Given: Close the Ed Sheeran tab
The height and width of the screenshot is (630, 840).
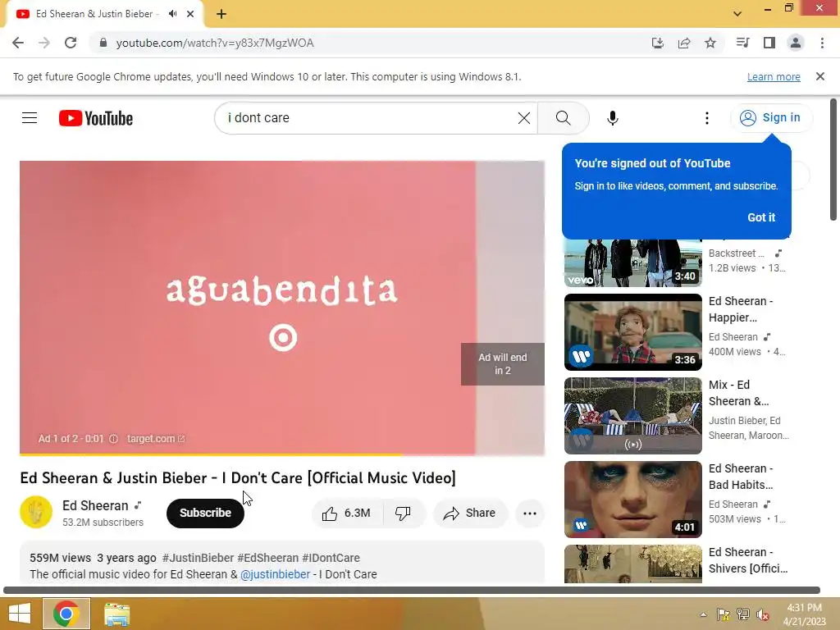Looking at the screenshot, I should pos(190,14).
